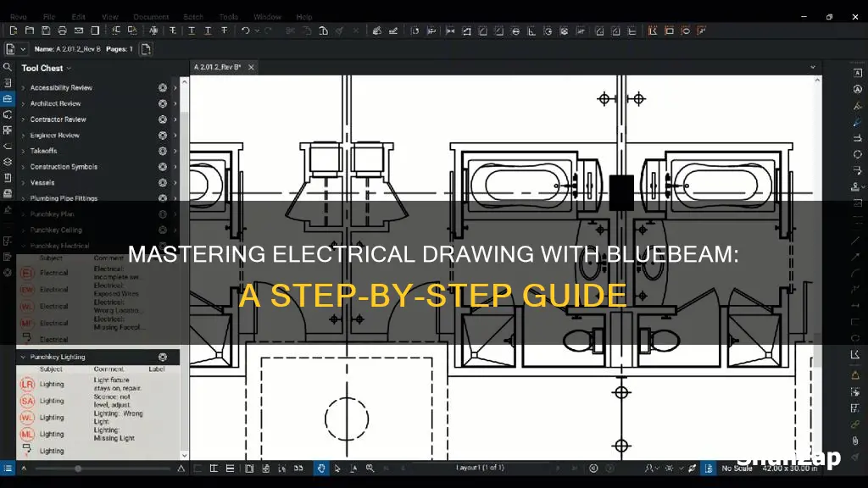
Task: Click the New PDF icon in toolbar
Action: (14, 31)
